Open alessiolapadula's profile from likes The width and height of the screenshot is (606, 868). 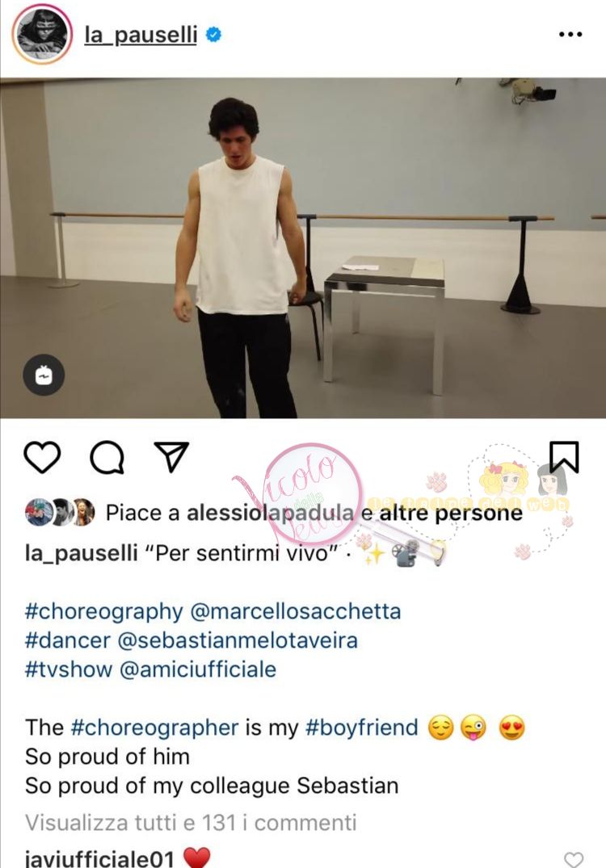(270, 513)
